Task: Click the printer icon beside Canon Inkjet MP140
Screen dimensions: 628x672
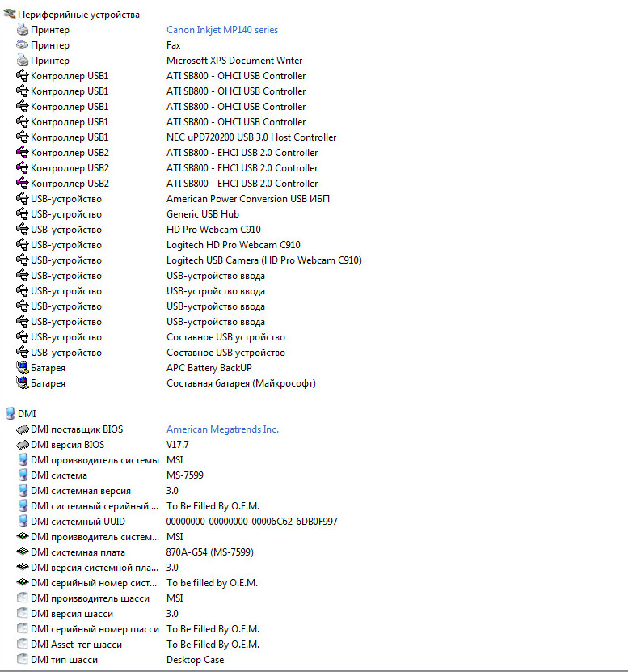Action: point(23,30)
